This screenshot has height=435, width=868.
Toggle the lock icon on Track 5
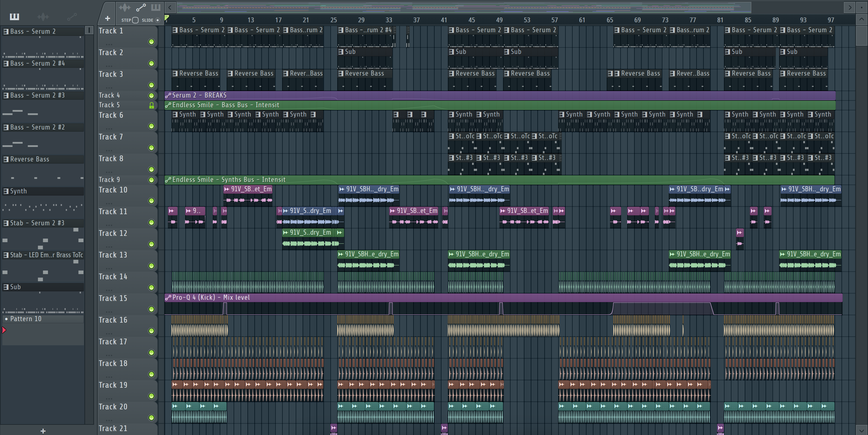click(x=152, y=105)
